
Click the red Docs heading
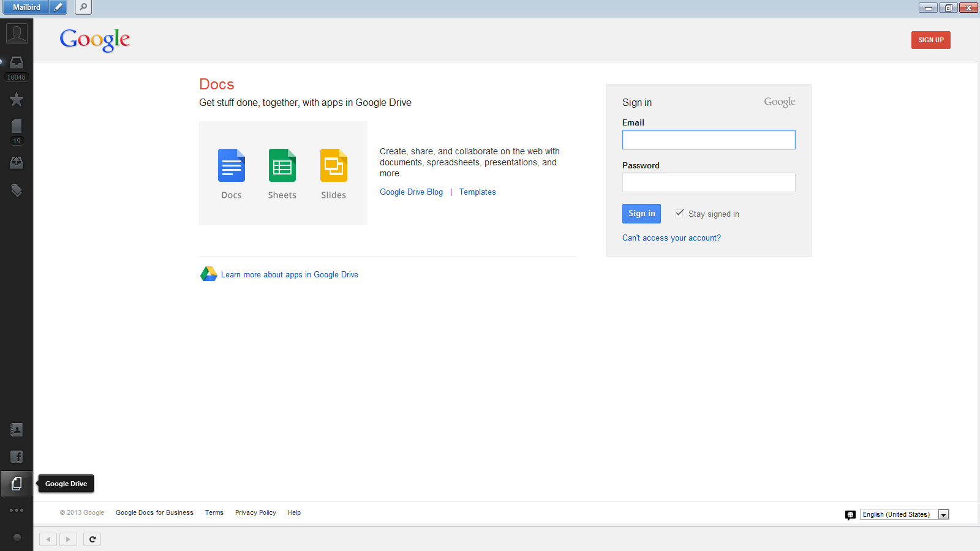(217, 84)
